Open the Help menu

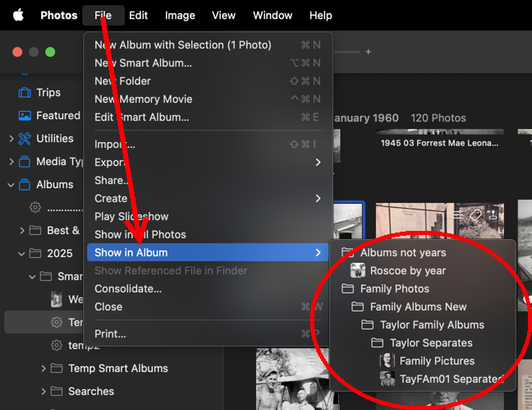point(321,16)
